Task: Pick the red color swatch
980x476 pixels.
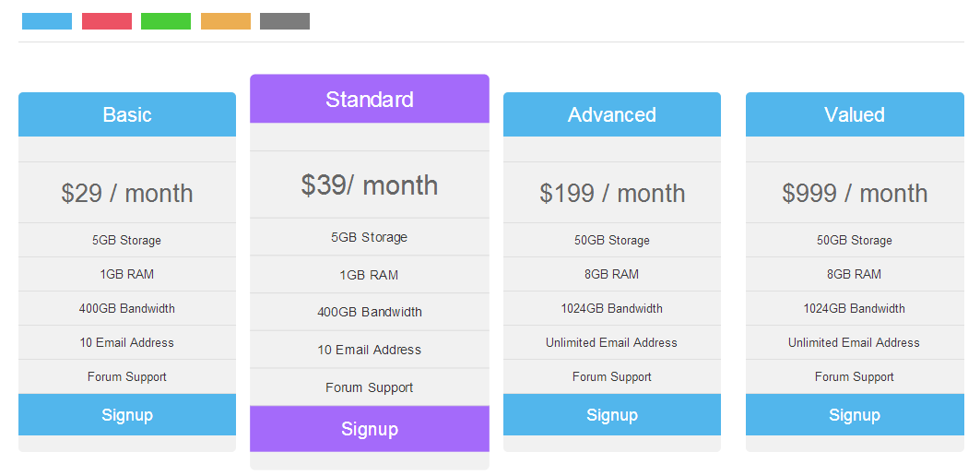Action: click(107, 21)
